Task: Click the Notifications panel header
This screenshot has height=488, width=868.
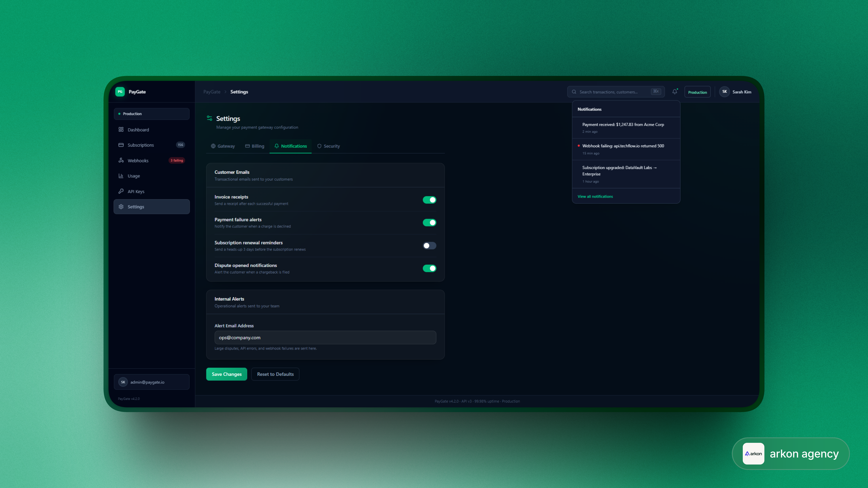Action: tap(589, 109)
